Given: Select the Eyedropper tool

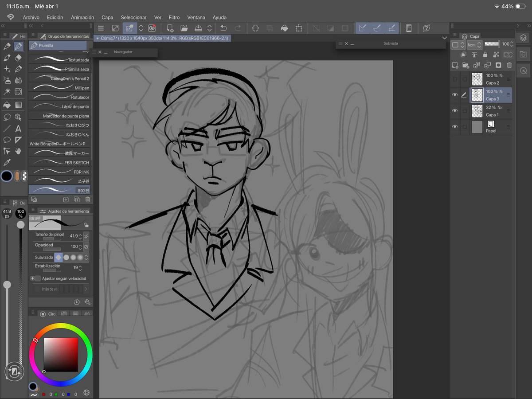Looking at the screenshot, I should pyautogui.click(x=7, y=163).
